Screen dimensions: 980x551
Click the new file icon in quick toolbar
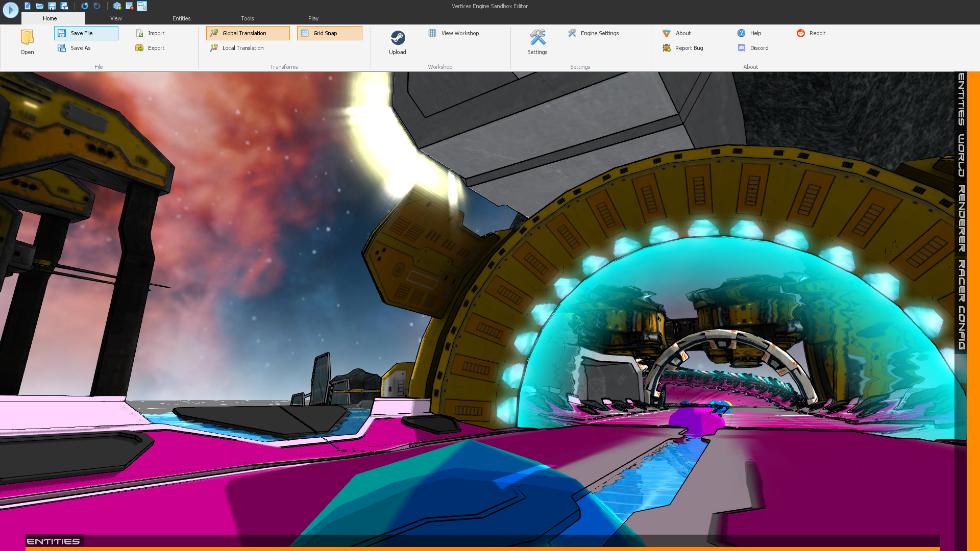[28, 6]
